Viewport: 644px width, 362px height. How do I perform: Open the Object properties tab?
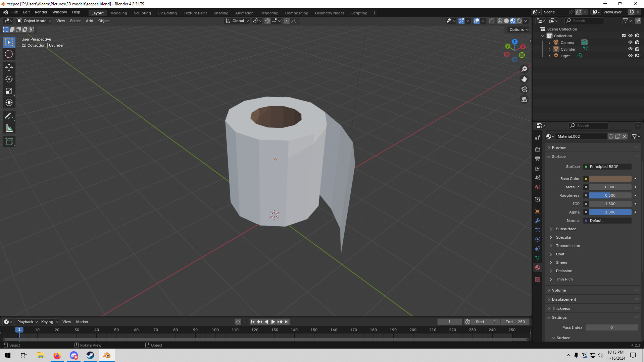tap(538, 211)
